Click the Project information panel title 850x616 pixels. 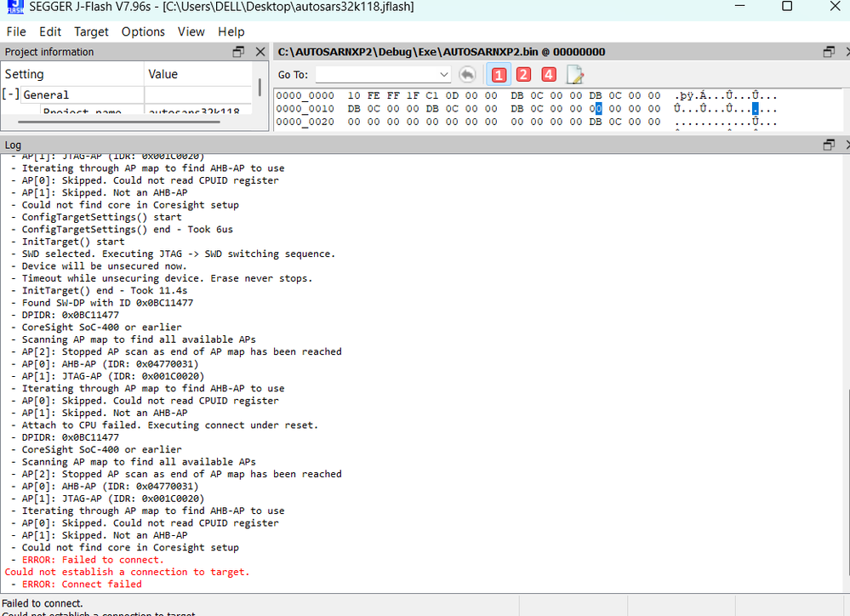(49, 52)
